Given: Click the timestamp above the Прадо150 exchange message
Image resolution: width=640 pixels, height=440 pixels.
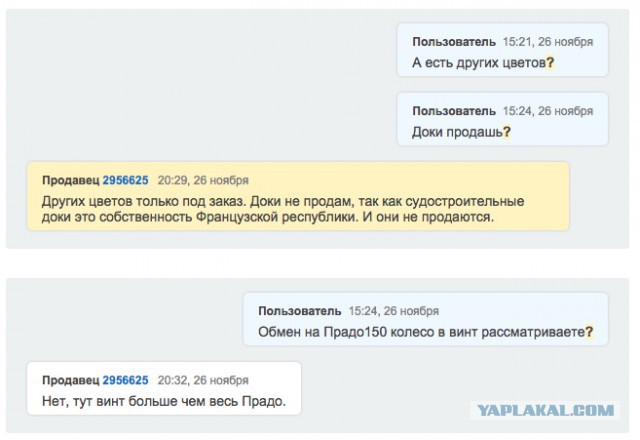Looking at the screenshot, I should (x=394, y=311).
